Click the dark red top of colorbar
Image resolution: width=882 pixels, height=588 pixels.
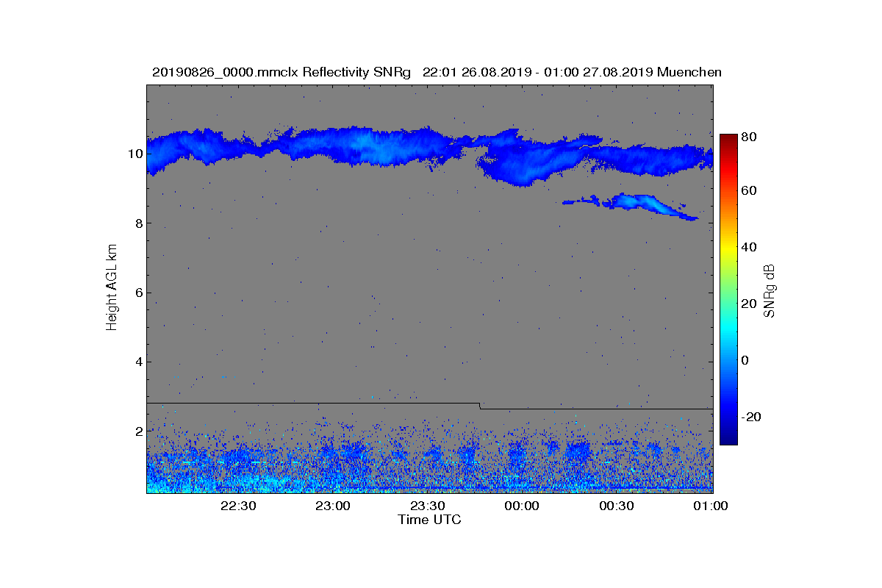[x=728, y=140]
